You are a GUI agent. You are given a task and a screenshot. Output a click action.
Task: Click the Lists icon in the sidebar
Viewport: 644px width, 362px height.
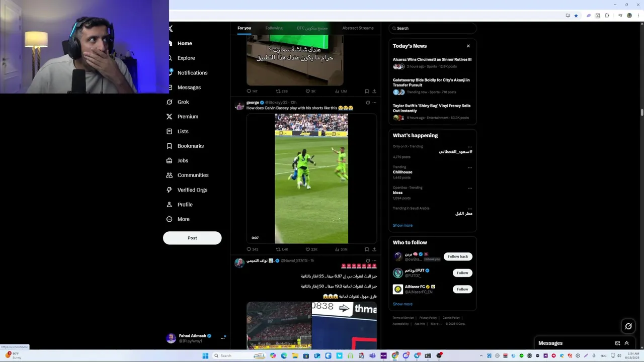pyautogui.click(x=170, y=131)
